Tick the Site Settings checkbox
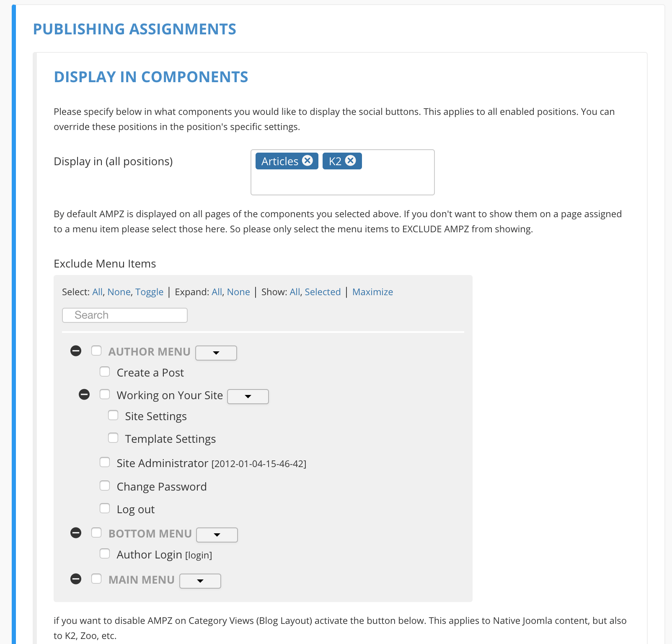 (x=113, y=415)
